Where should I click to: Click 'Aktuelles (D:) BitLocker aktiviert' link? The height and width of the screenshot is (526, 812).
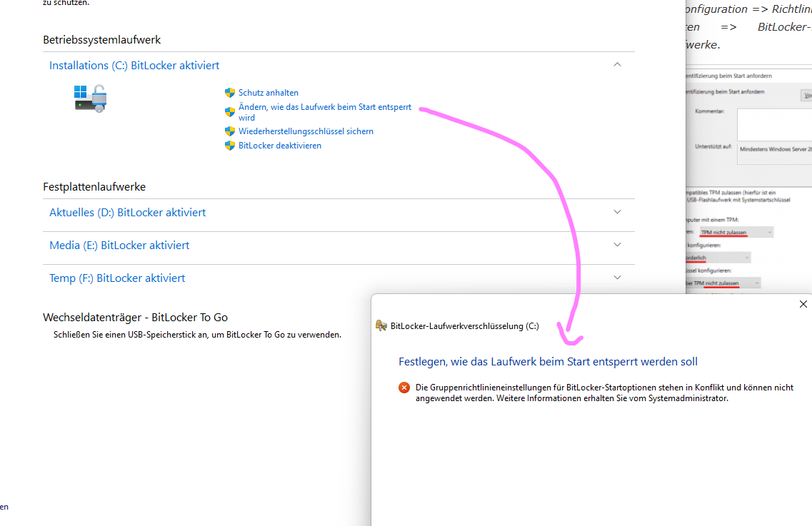pyautogui.click(x=127, y=213)
